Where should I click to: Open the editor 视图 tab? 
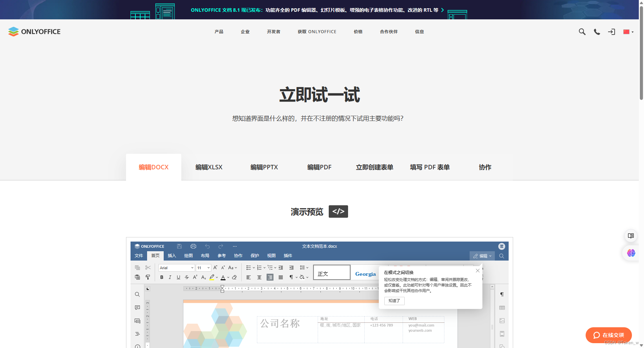(x=271, y=256)
